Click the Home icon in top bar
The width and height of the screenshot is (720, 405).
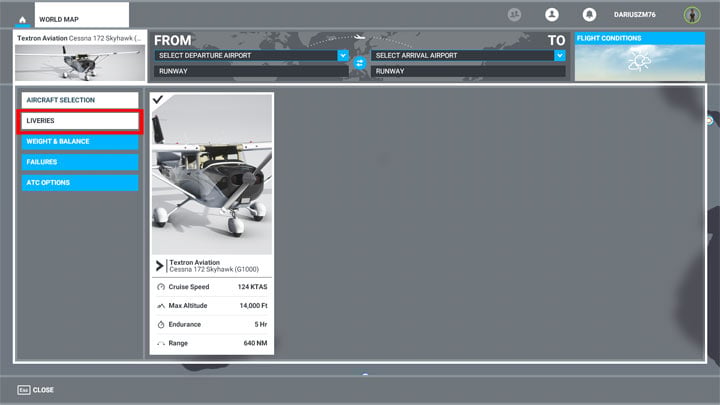click(x=22, y=19)
